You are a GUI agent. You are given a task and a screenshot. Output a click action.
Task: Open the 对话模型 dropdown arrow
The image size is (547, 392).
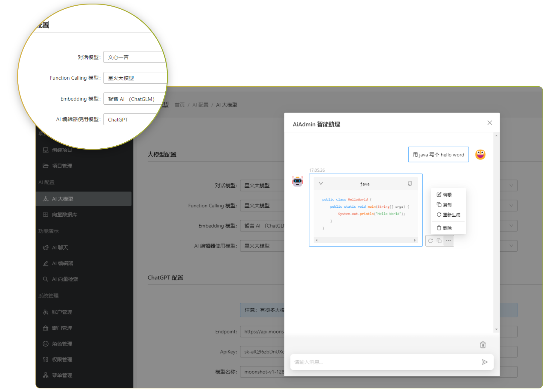[511, 185]
